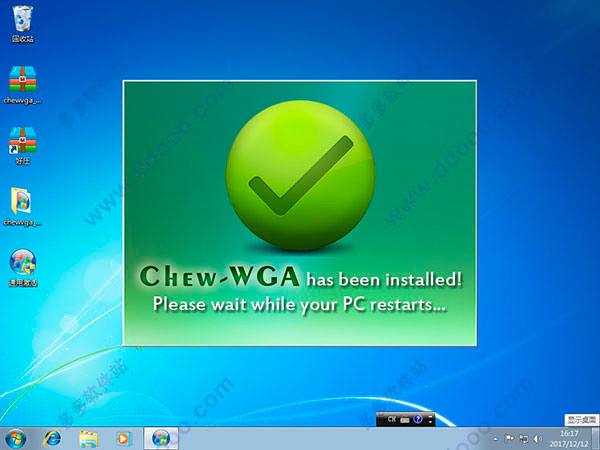Click the 'Chew-WGA has been installed!' text

click(x=301, y=277)
